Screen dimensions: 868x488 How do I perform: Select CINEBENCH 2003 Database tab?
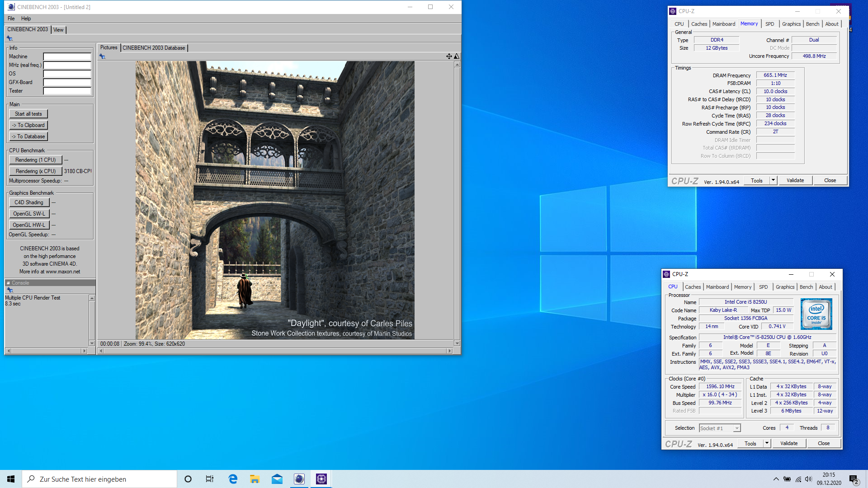[x=154, y=48]
